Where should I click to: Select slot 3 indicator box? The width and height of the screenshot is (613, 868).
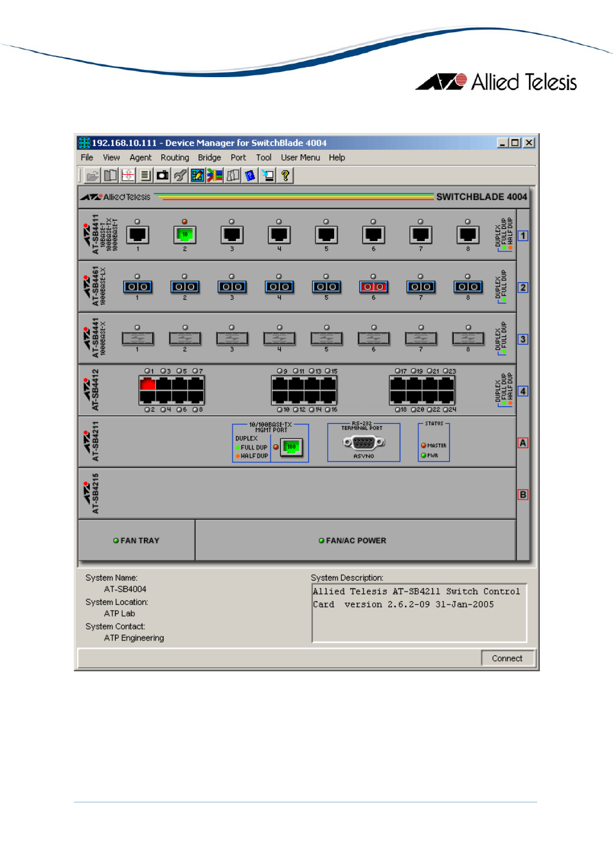pos(523,339)
